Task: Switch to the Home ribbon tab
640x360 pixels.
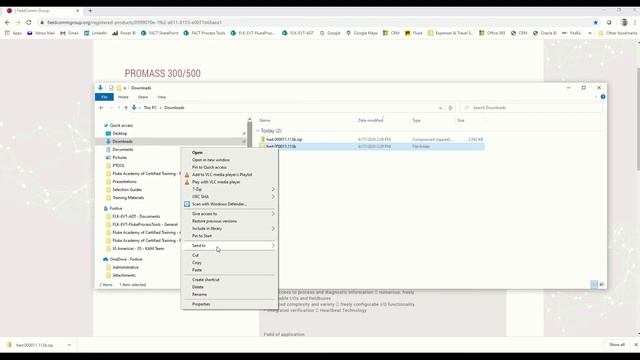Action: coord(123,97)
